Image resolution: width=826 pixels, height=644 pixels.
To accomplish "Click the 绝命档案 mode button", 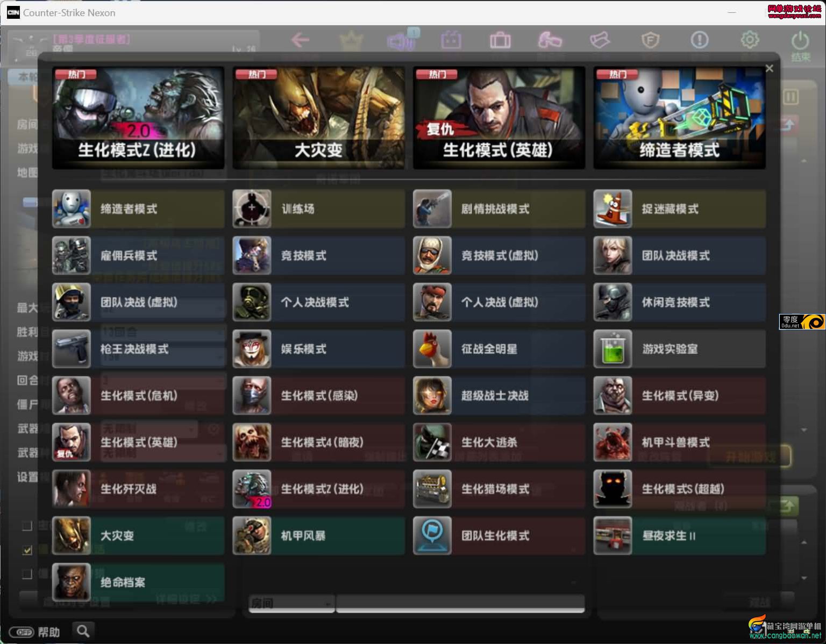I will tap(138, 582).
